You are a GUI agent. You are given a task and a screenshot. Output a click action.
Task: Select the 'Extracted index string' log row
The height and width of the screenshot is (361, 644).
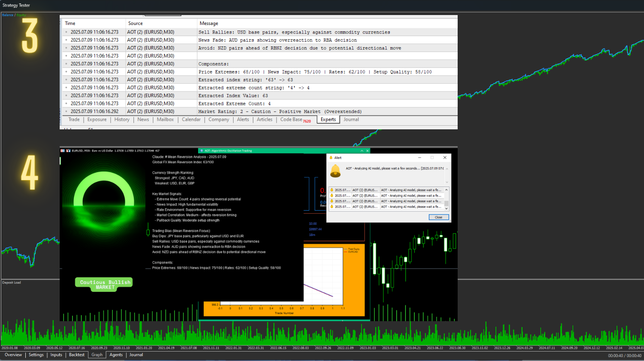pos(260,80)
